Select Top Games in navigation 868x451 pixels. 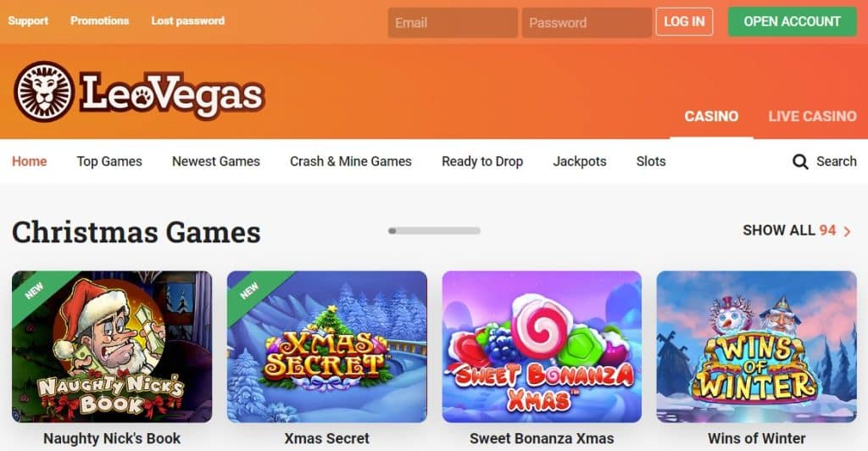(x=109, y=162)
